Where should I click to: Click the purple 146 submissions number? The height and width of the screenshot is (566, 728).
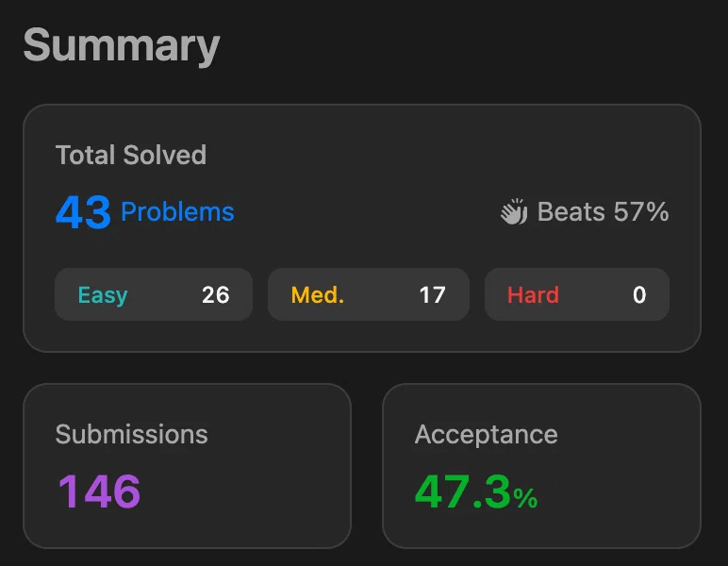click(99, 491)
